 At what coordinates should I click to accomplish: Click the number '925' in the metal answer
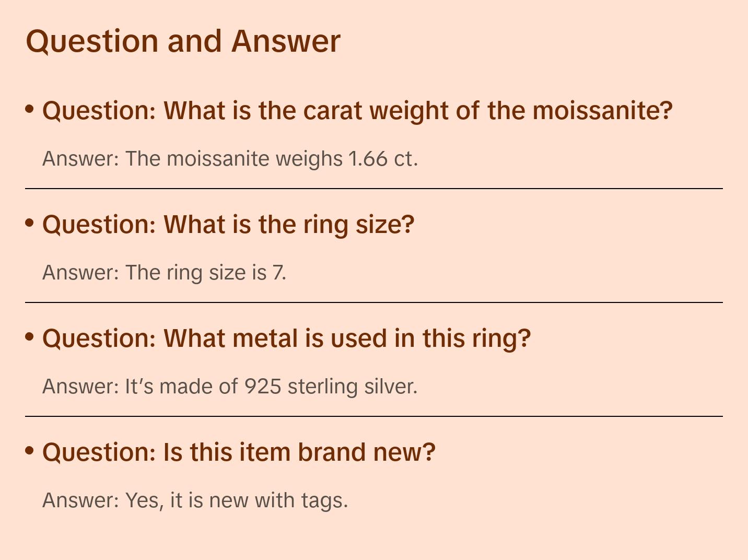[x=263, y=386]
